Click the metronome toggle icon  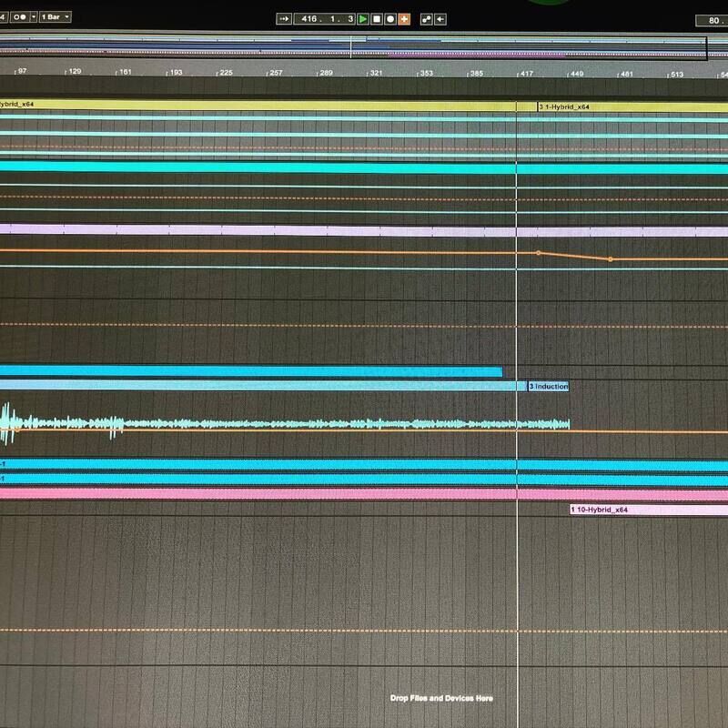[x=19, y=17]
